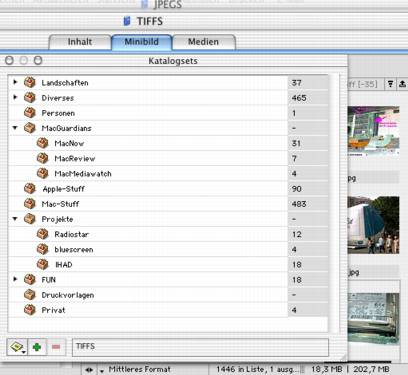Close the Katalogsets window
Viewport: 408px width, 375px height.
[9, 60]
